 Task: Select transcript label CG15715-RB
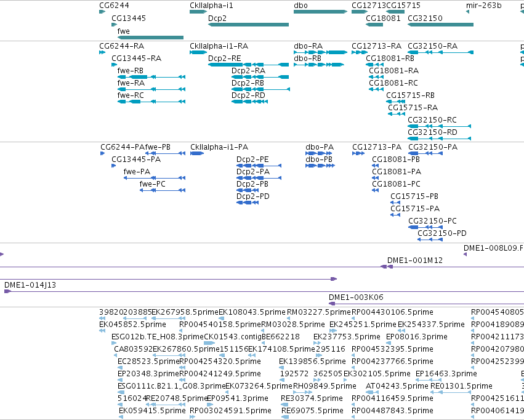(410, 95)
